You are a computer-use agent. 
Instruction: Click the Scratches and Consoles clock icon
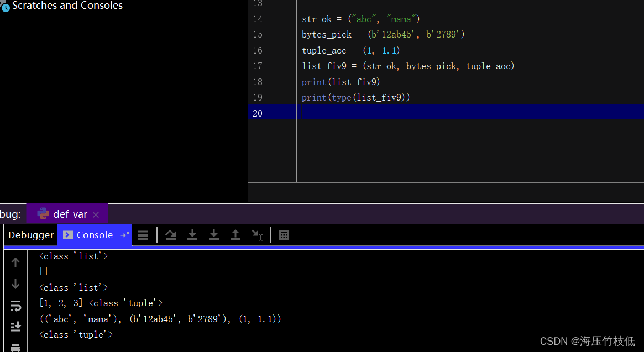coord(5,7)
